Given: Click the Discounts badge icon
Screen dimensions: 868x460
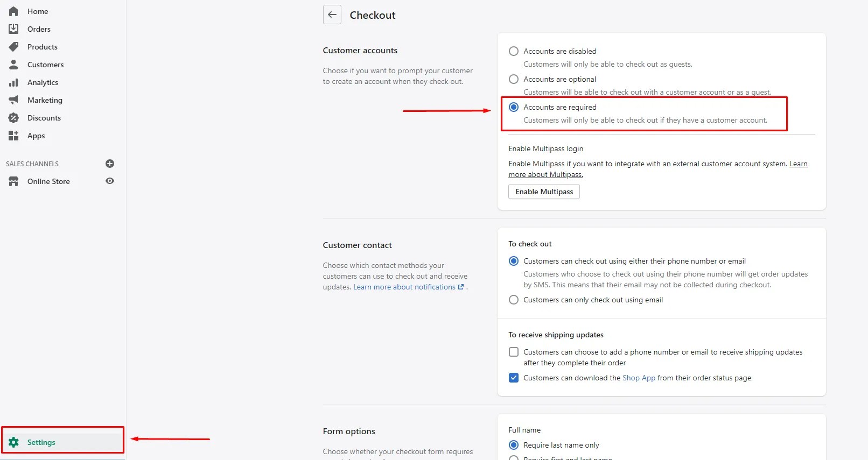Looking at the screenshot, I should pos(13,118).
